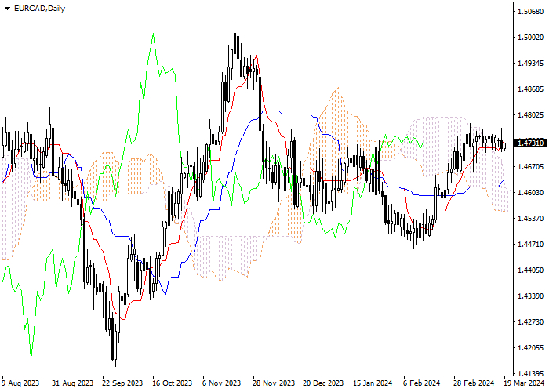Select the 1.41395 price axis label
The image size is (549, 392).
pos(530,373)
